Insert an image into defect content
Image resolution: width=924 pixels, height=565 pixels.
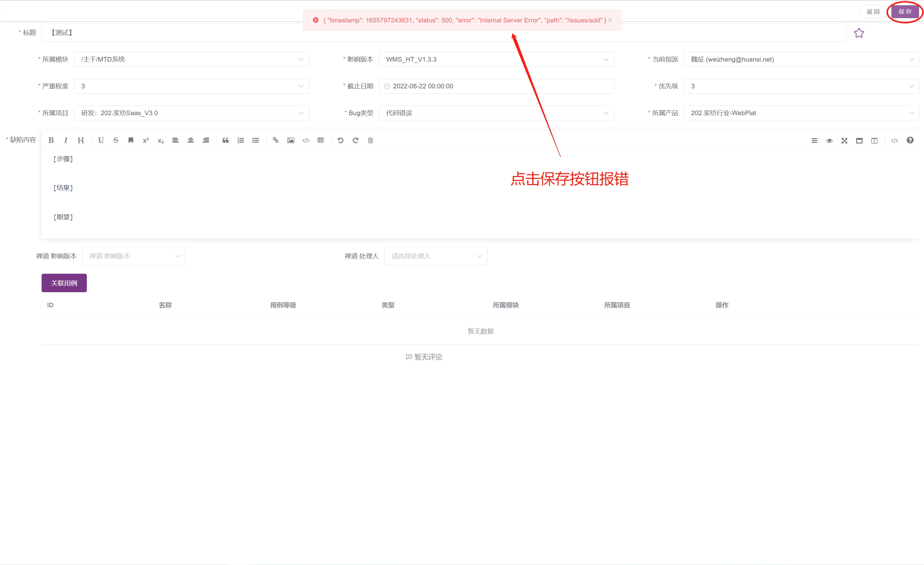click(x=291, y=140)
